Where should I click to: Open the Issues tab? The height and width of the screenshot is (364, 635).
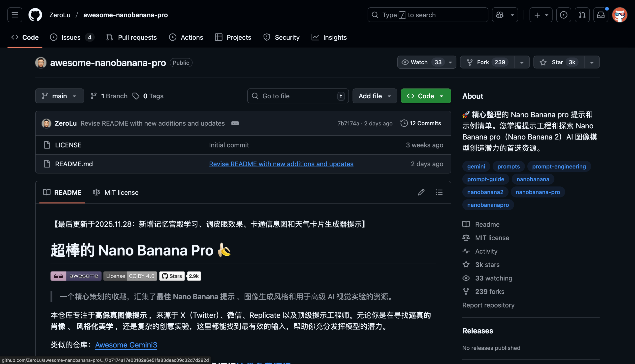pos(70,37)
